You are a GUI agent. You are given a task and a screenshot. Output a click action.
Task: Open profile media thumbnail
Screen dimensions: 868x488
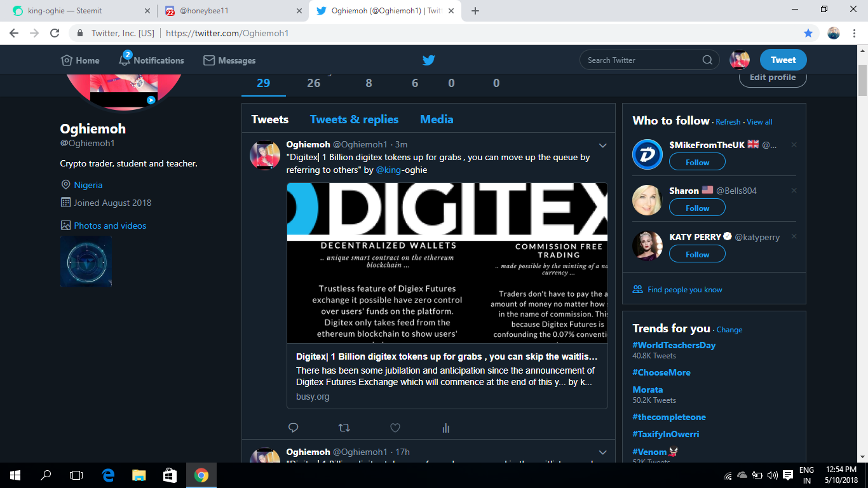(x=86, y=261)
